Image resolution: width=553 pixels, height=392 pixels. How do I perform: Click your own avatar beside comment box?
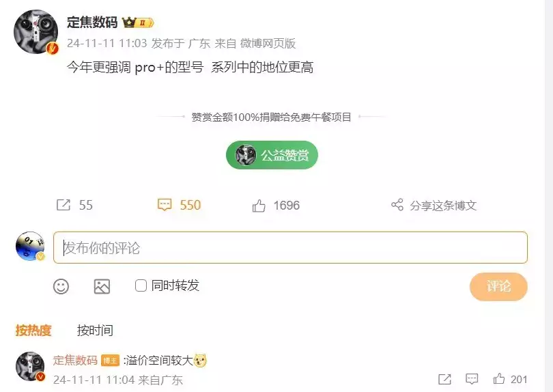pyautogui.click(x=30, y=246)
